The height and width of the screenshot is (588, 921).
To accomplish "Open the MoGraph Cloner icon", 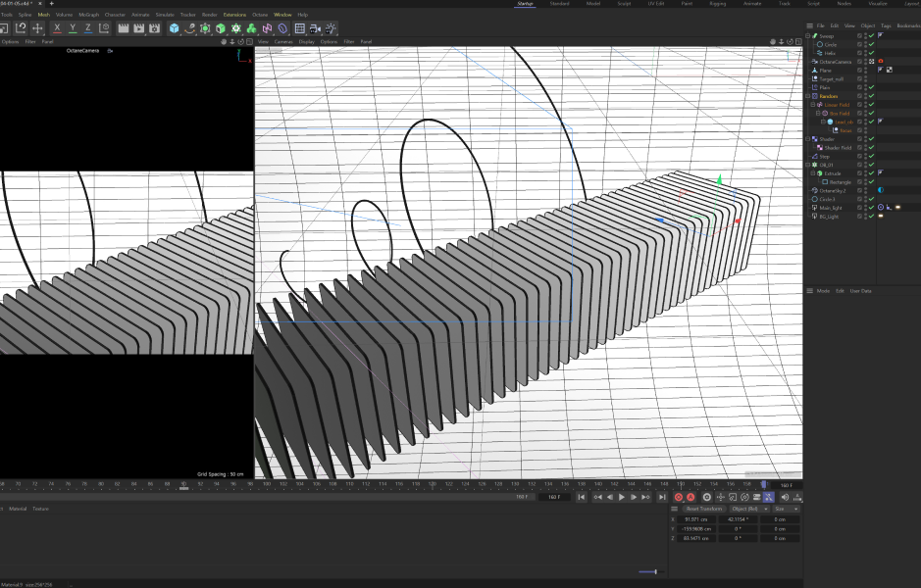I will click(x=236, y=28).
